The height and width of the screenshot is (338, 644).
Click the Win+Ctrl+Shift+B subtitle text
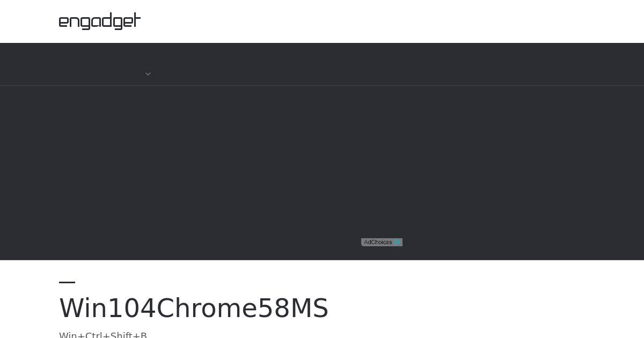click(103, 335)
